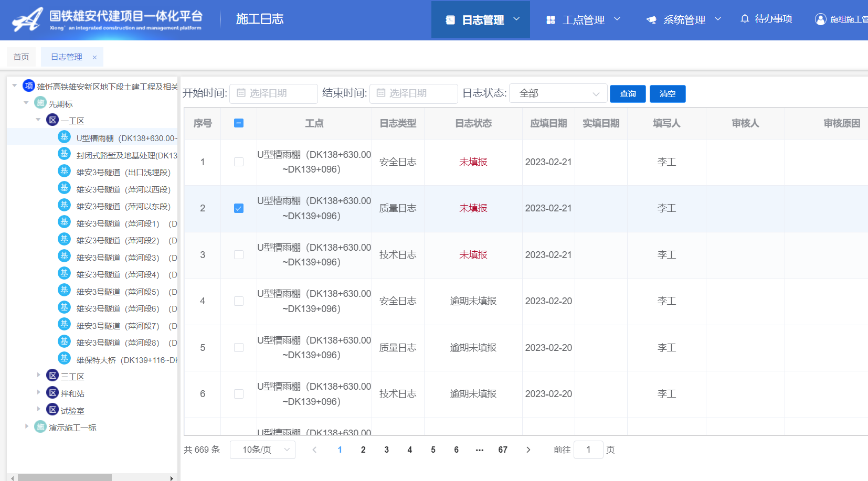Click the 基 icon beside 雄安3号隧道 (出口浅埋段)
This screenshot has height=481, width=868.
coord(64,171)
